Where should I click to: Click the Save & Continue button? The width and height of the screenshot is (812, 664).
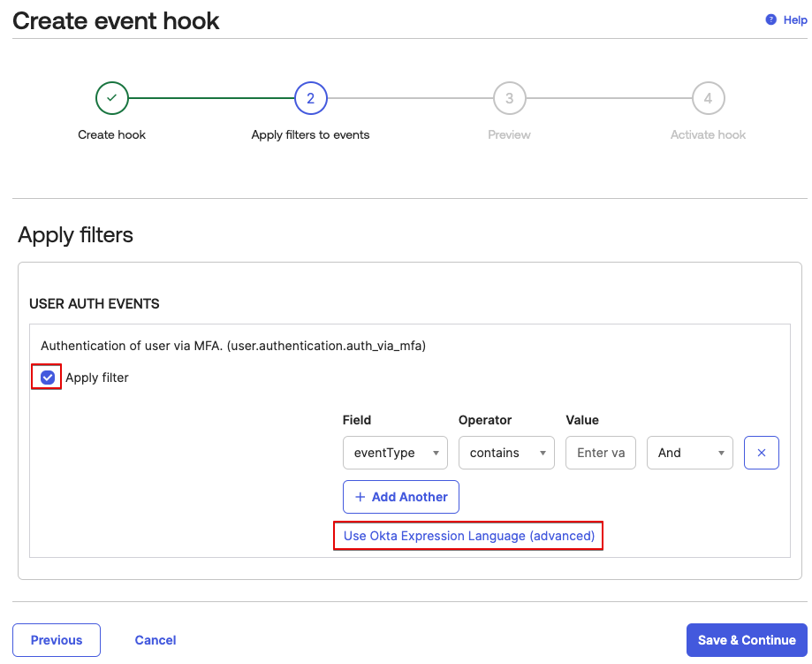click(747, 640)
